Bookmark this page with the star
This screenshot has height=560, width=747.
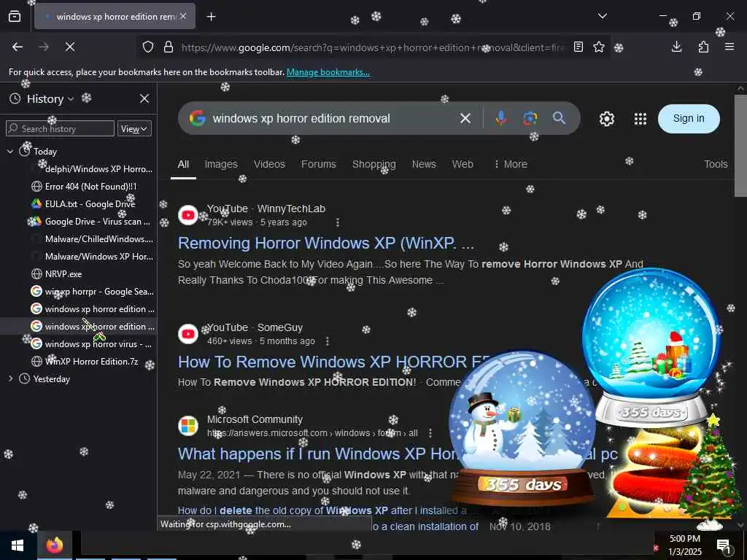click(x=599, y=47)
